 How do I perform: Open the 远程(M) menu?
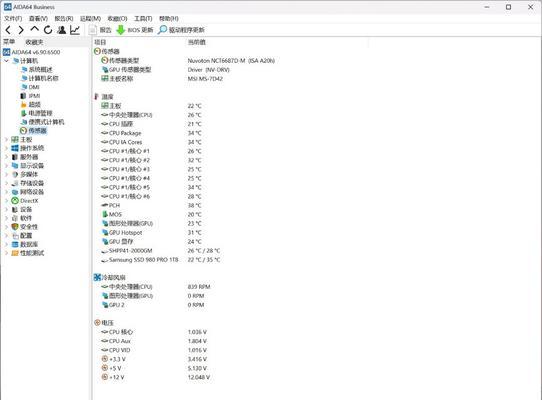pos(90,18)
